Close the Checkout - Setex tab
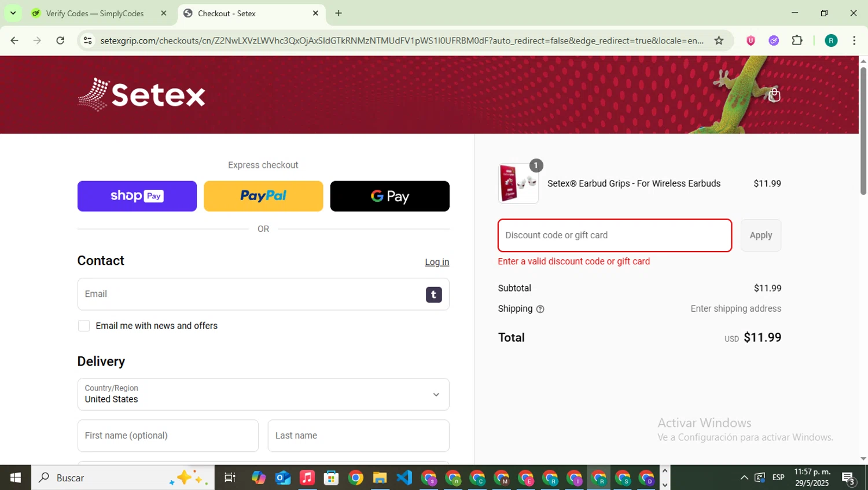 [x=315, y=13]
